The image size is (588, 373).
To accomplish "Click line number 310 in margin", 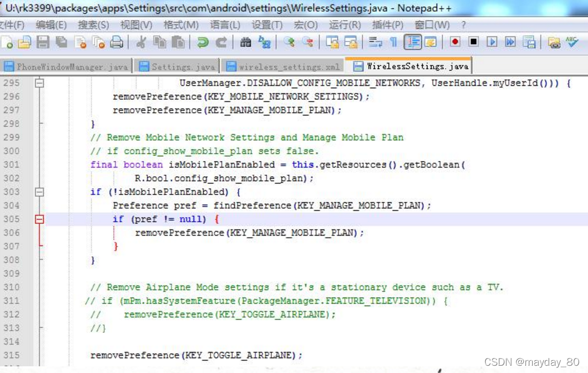I will [x=11, y=288].
